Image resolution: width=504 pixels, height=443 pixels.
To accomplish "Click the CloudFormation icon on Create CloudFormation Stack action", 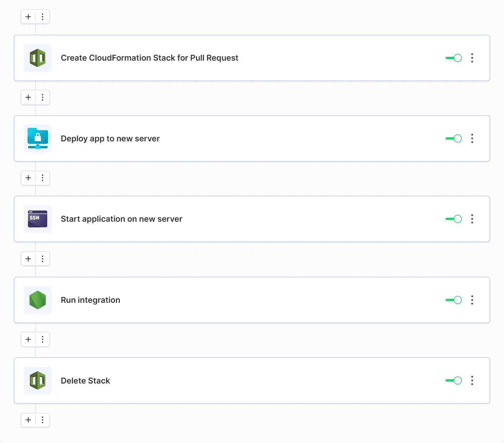I will [x=37, y=58].
